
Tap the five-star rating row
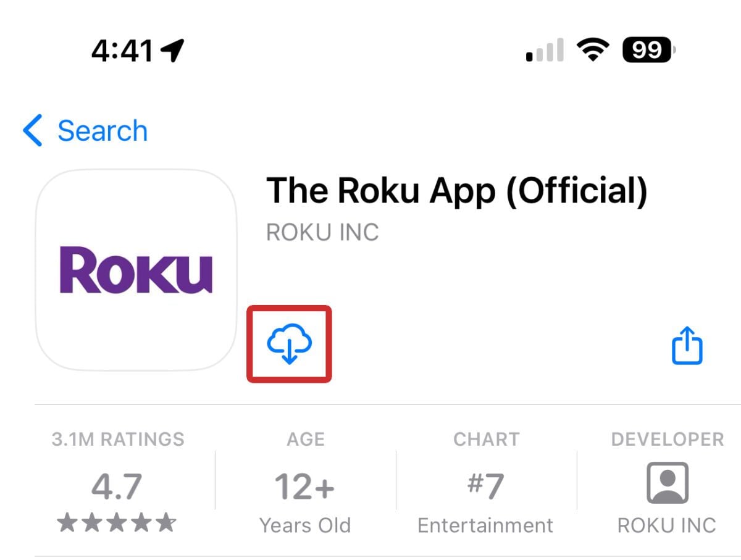point(117,524)
